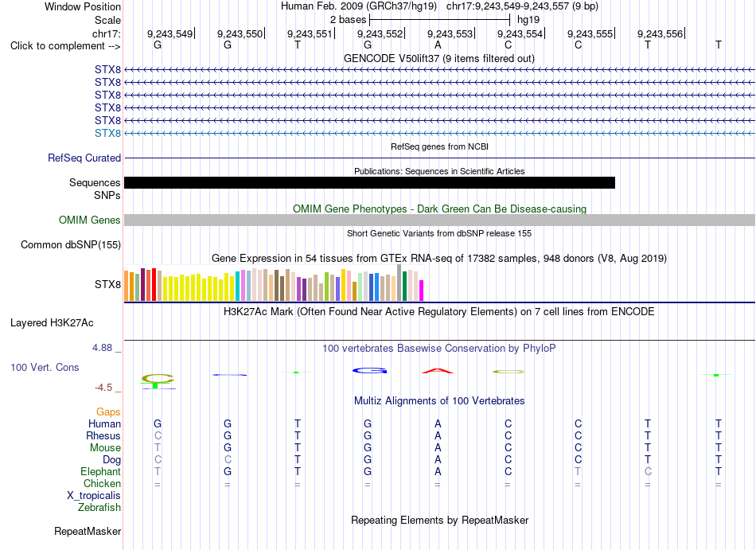Click the light-blue STX8 transcript label

pyautogui.click(x=107, y=133)
